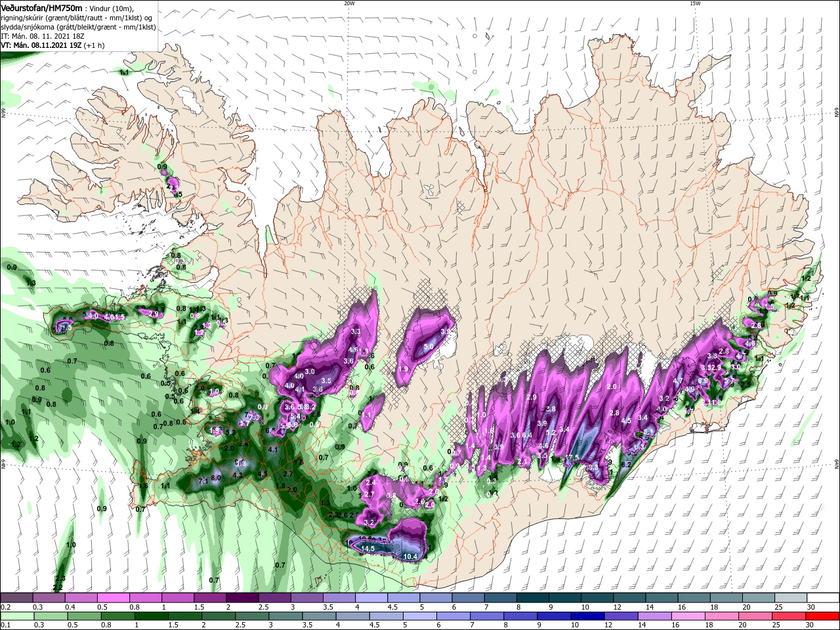Select bright red swatch labeled 30 in lower legend
The height and width of the screenshot is (630, 840).
pos(823,616)
